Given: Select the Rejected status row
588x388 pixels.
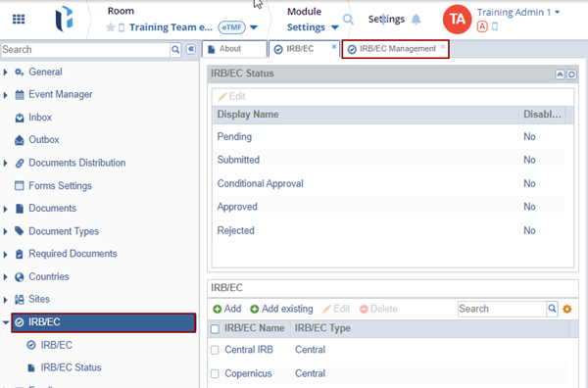Looking at the screenshot, I should click(x=389, y=230).
